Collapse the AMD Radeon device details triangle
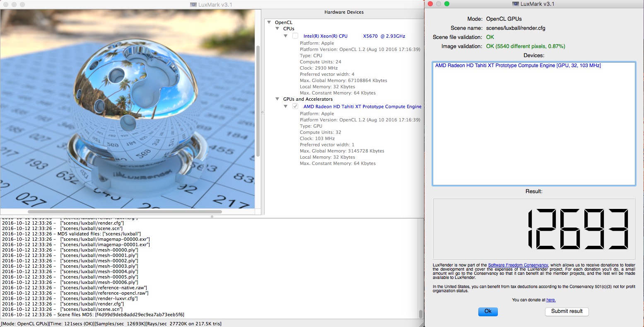The width and height of the screenshot is (644, 327). (286, 107)
